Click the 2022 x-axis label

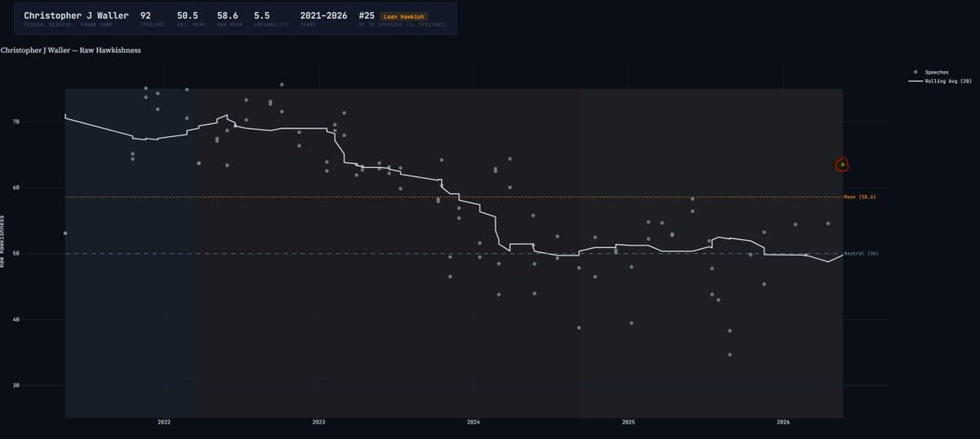(164, 422)
